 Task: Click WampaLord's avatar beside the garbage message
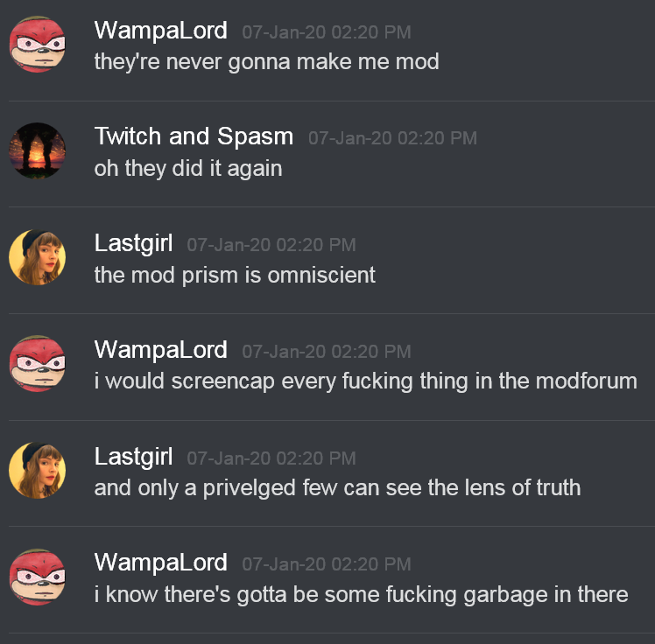pos(37,577)
